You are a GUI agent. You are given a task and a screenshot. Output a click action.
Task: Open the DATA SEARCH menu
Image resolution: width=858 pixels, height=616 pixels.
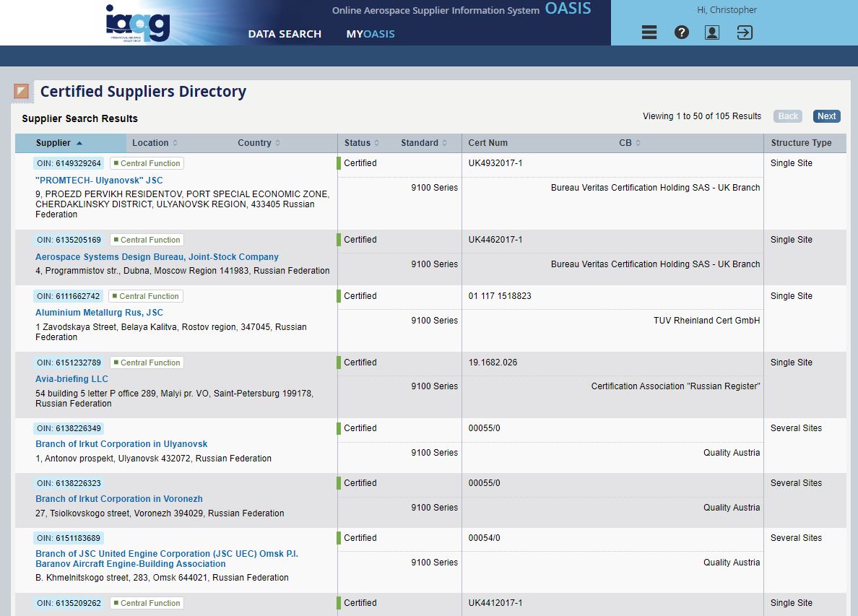[x=285, y=34]
